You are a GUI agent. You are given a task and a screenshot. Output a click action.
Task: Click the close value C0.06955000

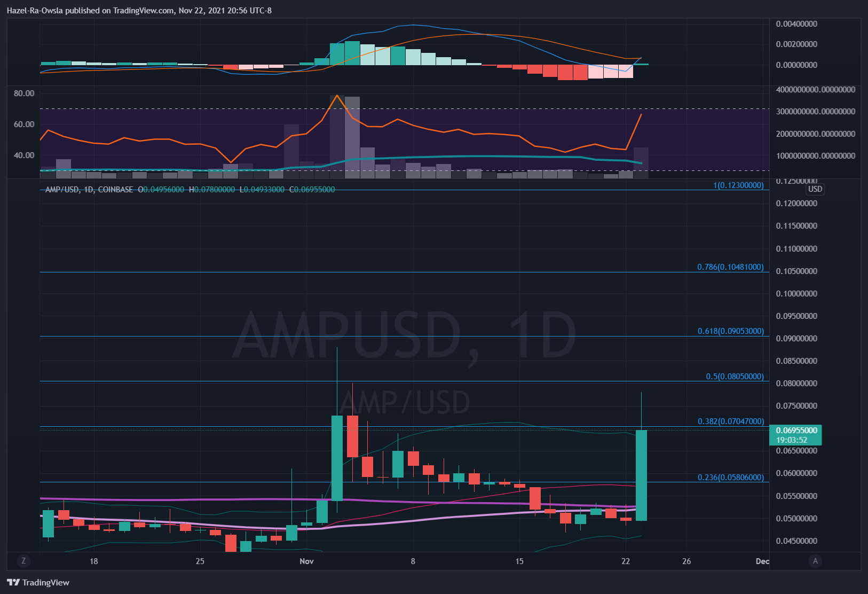[x=312, y=190]
